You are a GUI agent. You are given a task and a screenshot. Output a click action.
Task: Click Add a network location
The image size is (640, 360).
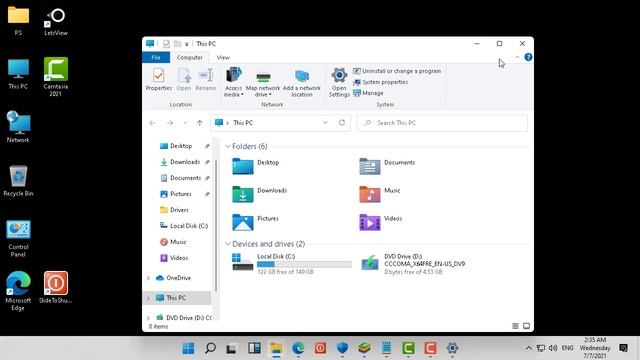(x=302, y=83)
